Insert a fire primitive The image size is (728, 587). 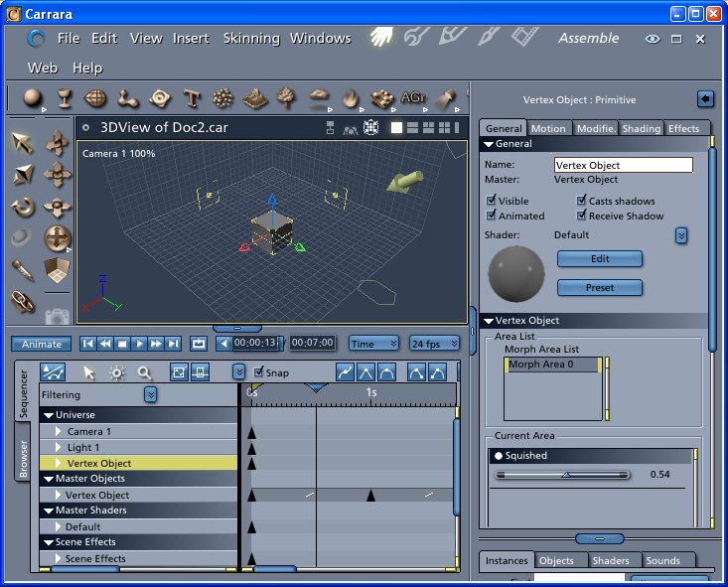click(351, 98)
